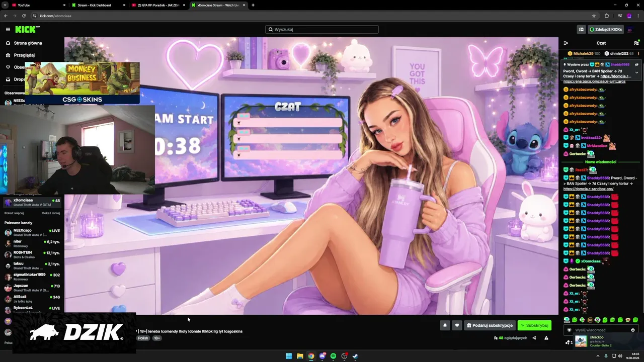This screenshot has height=362, width=644.
Task: Open a new browser tab
Action: point(253,5)
